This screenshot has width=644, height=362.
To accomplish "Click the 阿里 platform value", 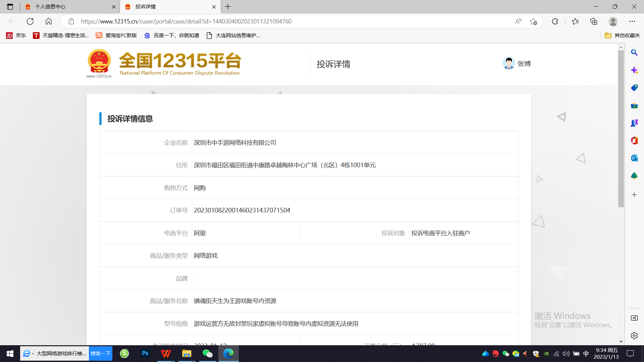I will pyautogui.click(x=200, y=233).
